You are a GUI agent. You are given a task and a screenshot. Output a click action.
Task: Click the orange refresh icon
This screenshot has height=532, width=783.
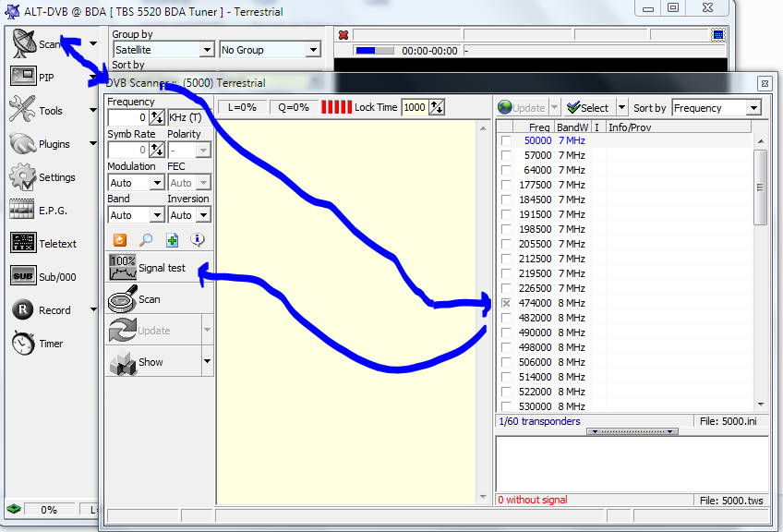point(120,240)
